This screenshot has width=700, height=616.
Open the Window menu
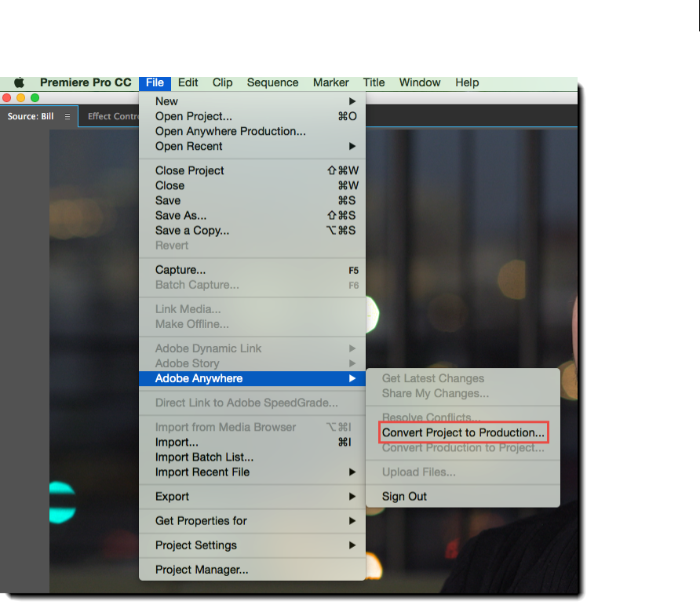pyautogui.click(x=420, y=82)
